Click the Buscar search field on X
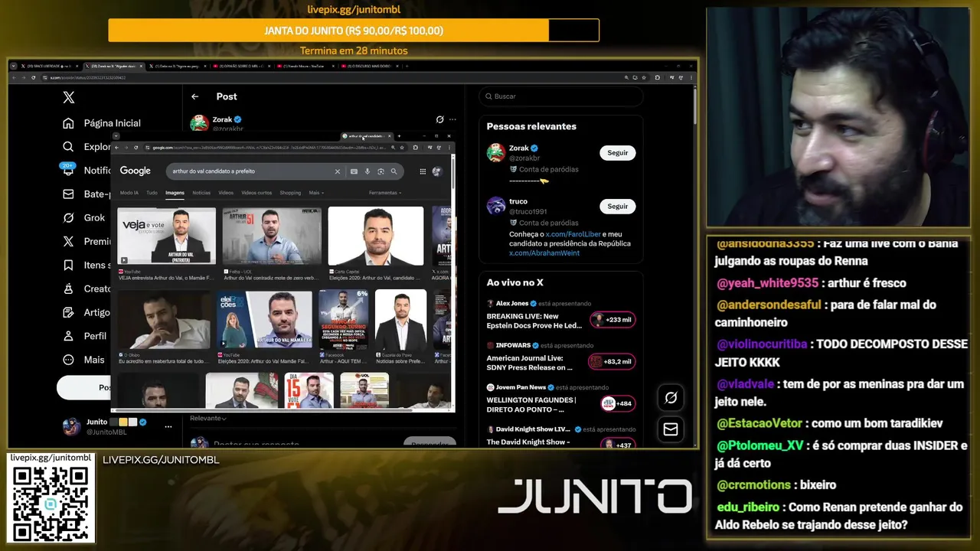This screenshot has width=980, height=551. (561, 96)
